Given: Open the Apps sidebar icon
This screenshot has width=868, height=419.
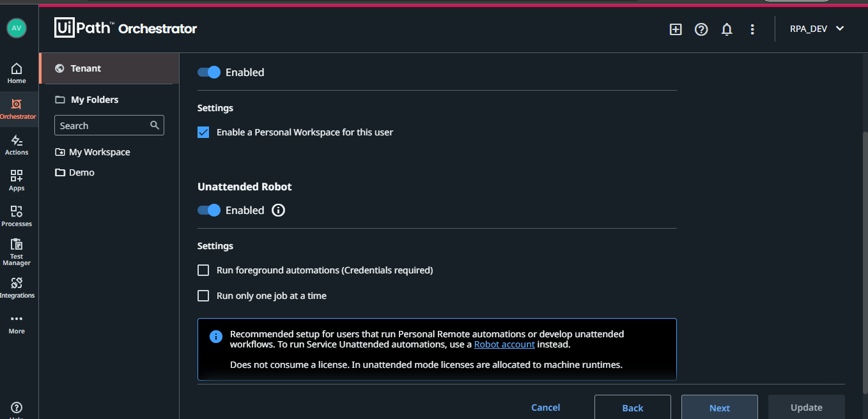Looking at the screenshot, I should (17, 181).
